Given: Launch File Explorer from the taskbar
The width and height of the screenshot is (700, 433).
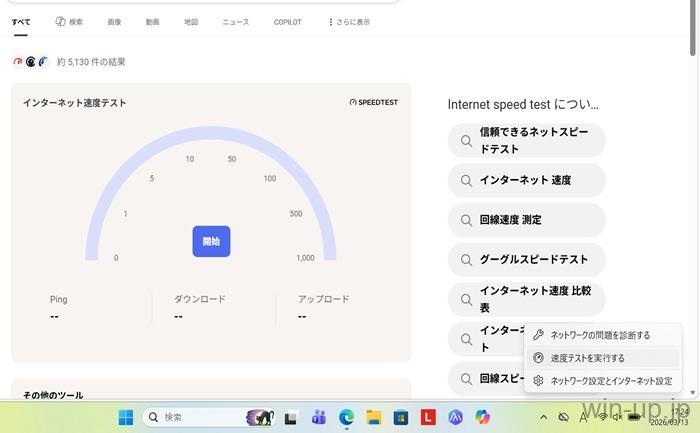Looking at the screenshot, I should point(374,416).
